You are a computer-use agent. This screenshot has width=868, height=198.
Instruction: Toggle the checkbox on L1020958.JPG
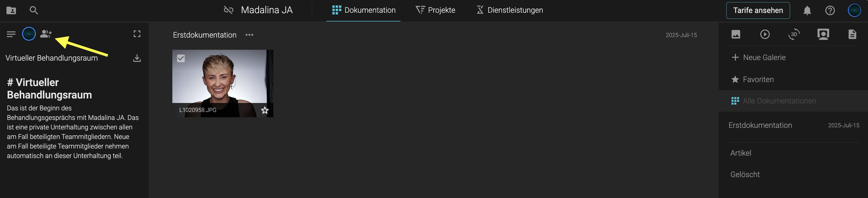181,58
